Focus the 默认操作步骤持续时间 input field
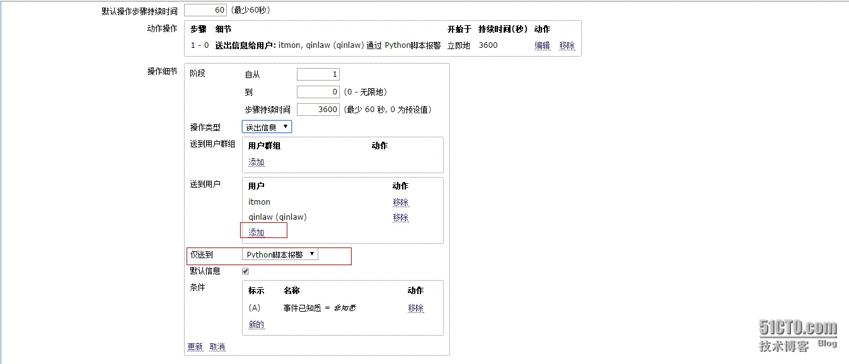The height and width of the screenshot is (364, 849). click(x=206, y=10)
